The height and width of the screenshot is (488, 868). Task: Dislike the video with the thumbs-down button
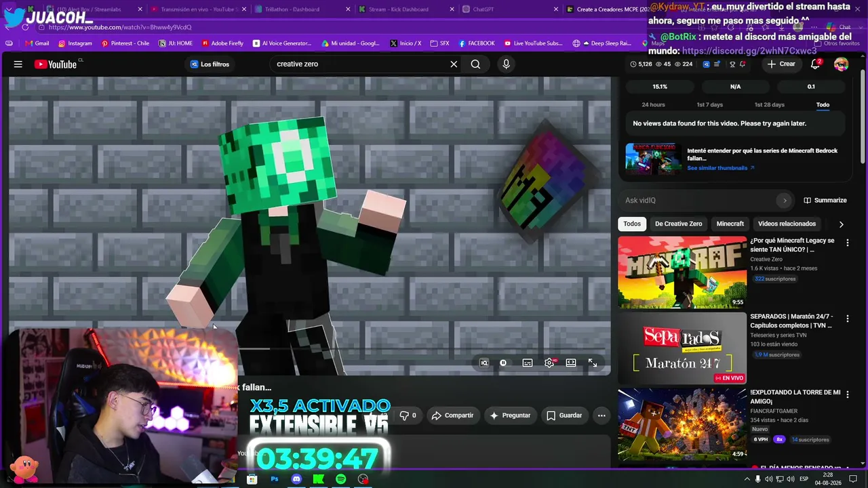[x=408, y=415]
